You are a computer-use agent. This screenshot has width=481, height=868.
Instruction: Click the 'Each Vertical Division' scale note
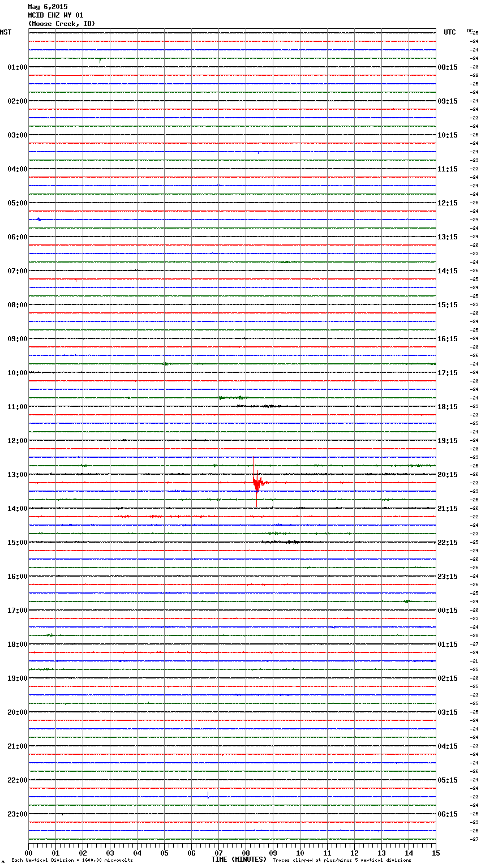(72, 860)
